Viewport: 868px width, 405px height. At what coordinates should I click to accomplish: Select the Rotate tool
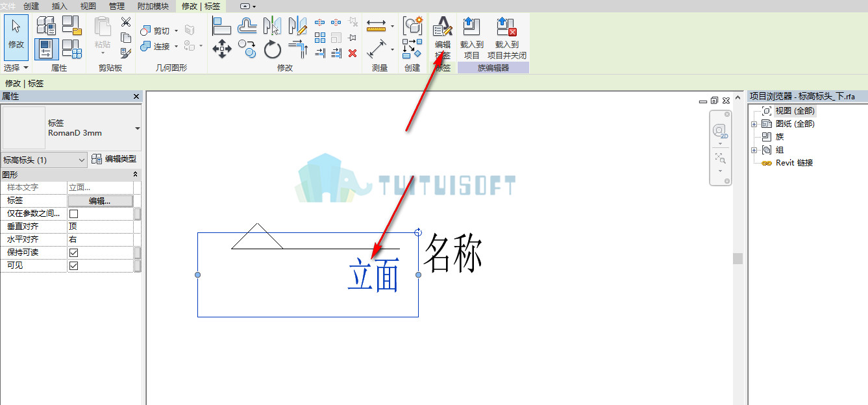273,49
